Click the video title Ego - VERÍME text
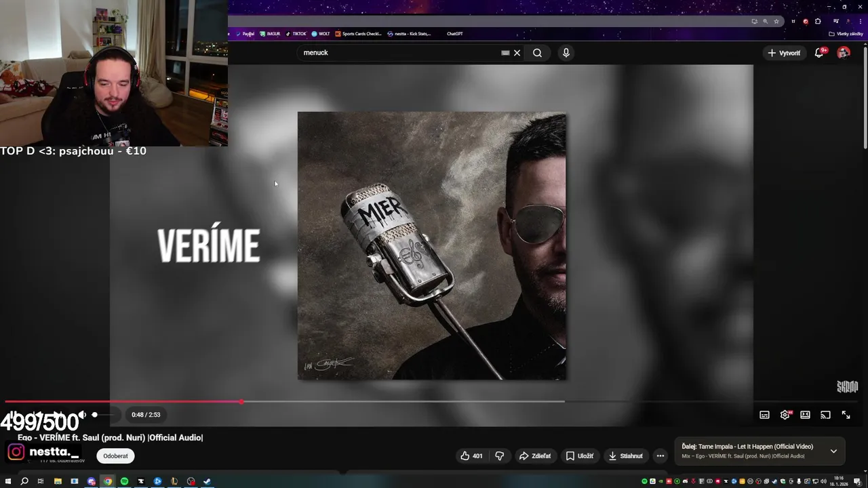This screenshot has width=868, height=488. (111, 438)
